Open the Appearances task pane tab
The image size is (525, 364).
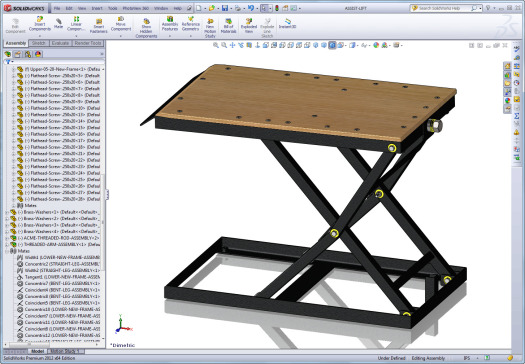(507, 100)
